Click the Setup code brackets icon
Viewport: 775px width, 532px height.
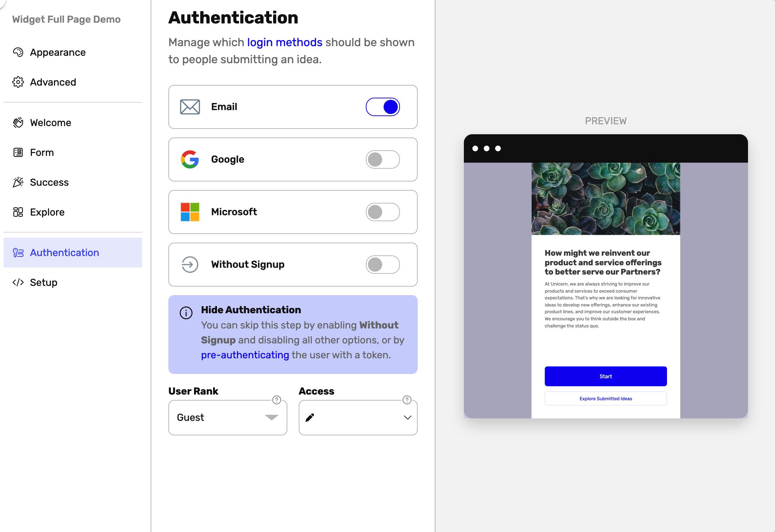point(18,282)
